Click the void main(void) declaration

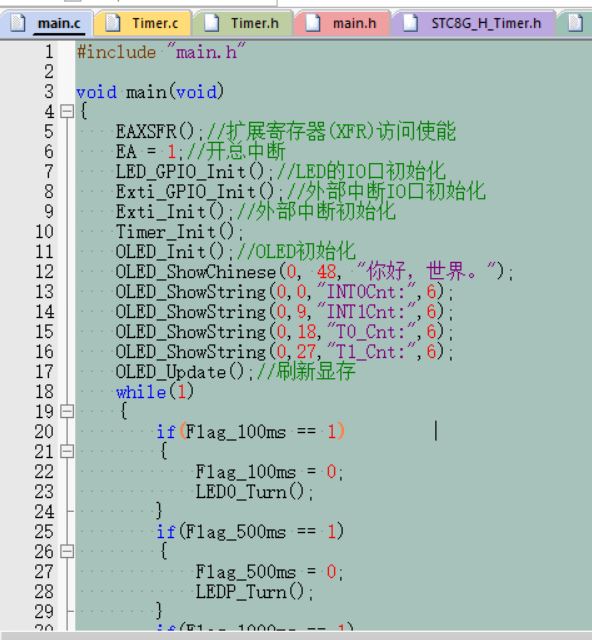coord(150,92)
